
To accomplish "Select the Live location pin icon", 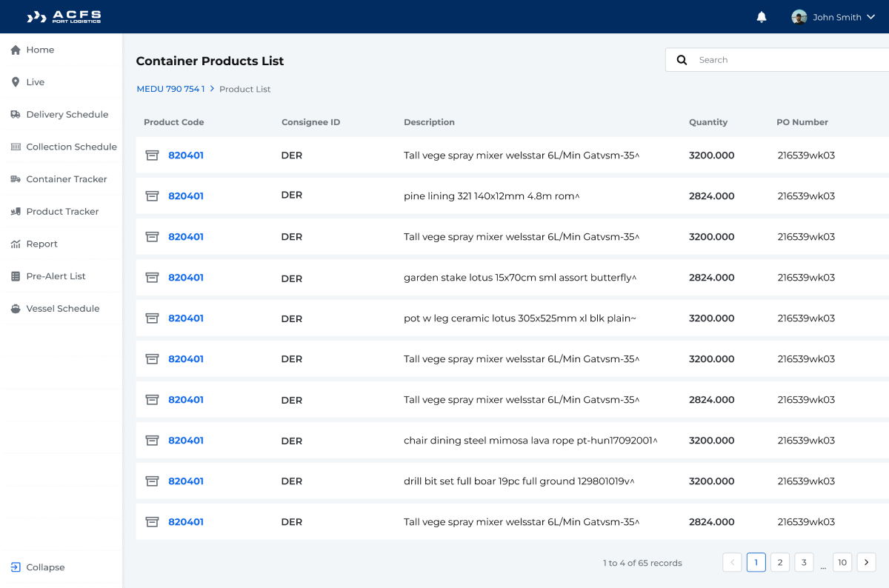I will (x=15, y=82).
